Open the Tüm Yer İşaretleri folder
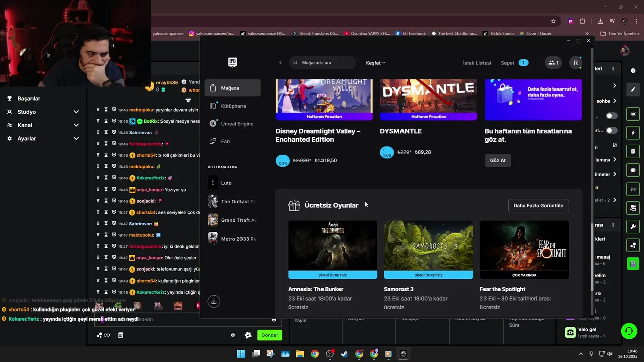The image size is (644, 362). pos(620,33)
